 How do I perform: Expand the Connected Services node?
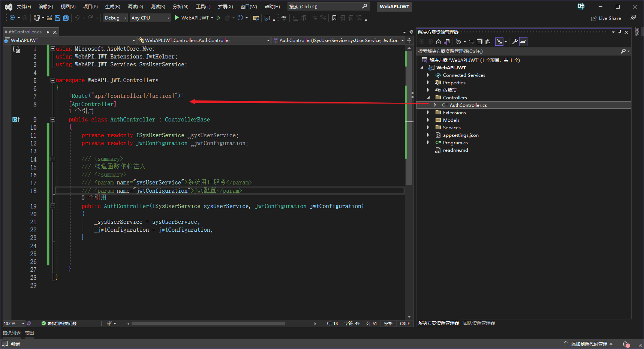[428, 75]
